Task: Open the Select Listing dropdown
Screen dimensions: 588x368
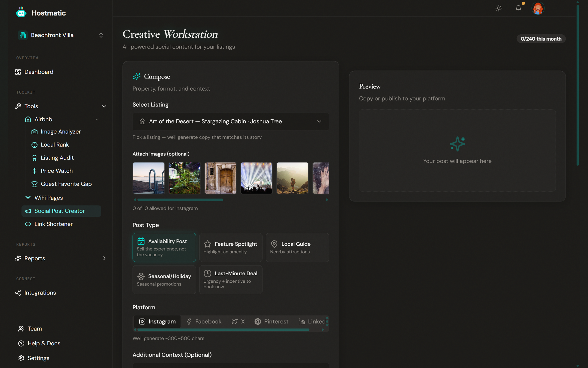Action: (x=231, y=122)
